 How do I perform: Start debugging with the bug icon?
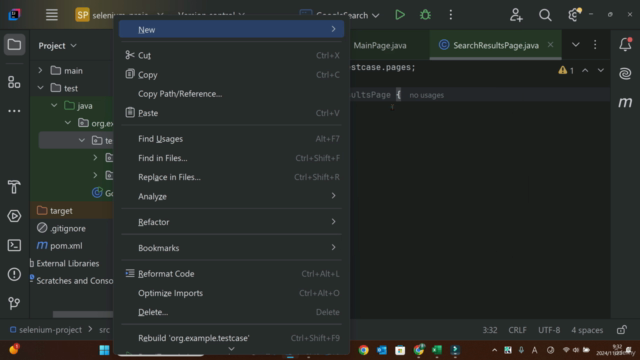425,15
